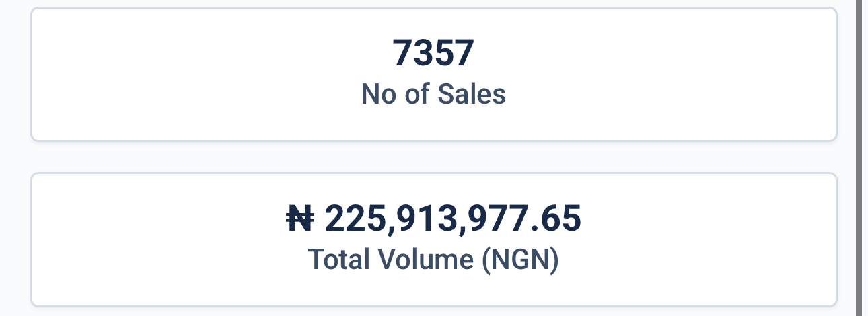Click the "No of Sales" label
Screen dimensions: 868x316
[x=433, y=94]
